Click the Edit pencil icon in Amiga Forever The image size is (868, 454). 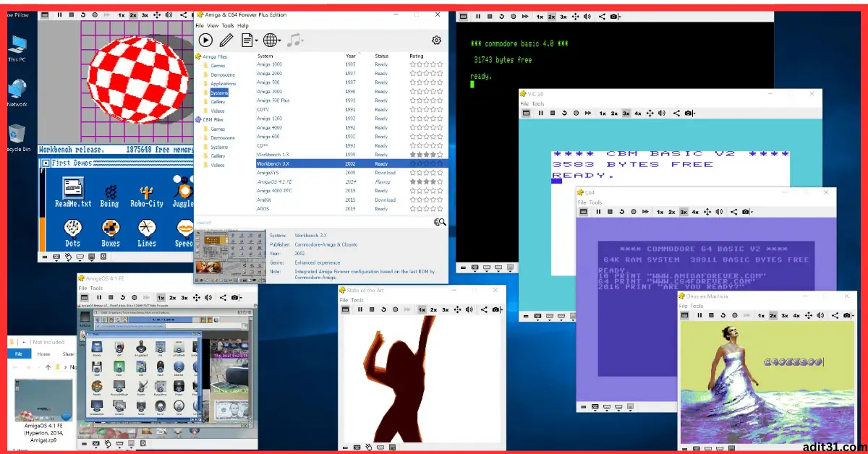[x=226, y=40]
